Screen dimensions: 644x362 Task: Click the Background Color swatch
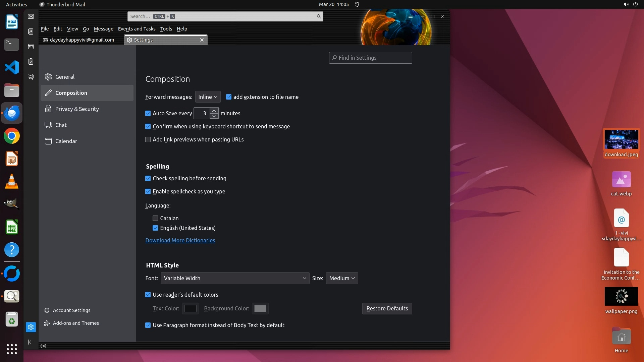click(260, 308)
